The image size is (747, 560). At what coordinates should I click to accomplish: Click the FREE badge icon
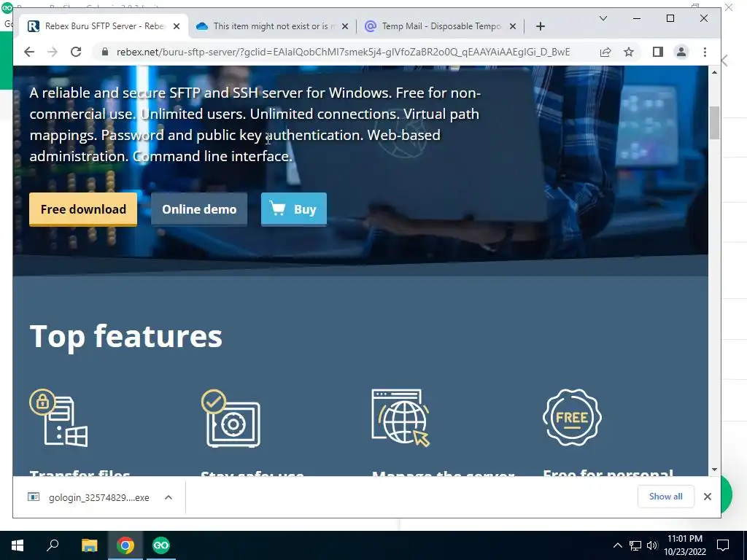pyautogui.click(x=572, y=417)
